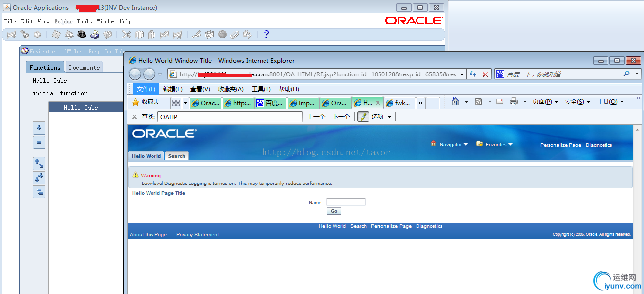This screenshot has height=294, width=644.
Task: Click the search magnifier icon in Baidu box
Action: [627, 74]
